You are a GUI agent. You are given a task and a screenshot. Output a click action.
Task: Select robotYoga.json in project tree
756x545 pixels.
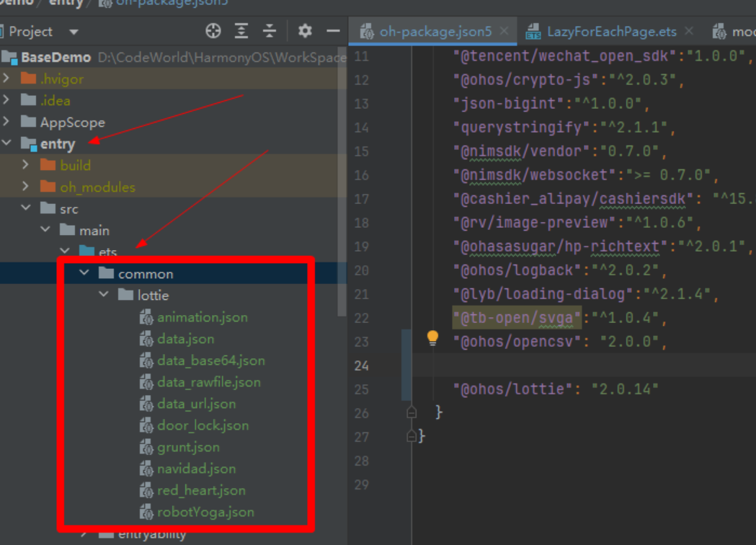[205, 512]
